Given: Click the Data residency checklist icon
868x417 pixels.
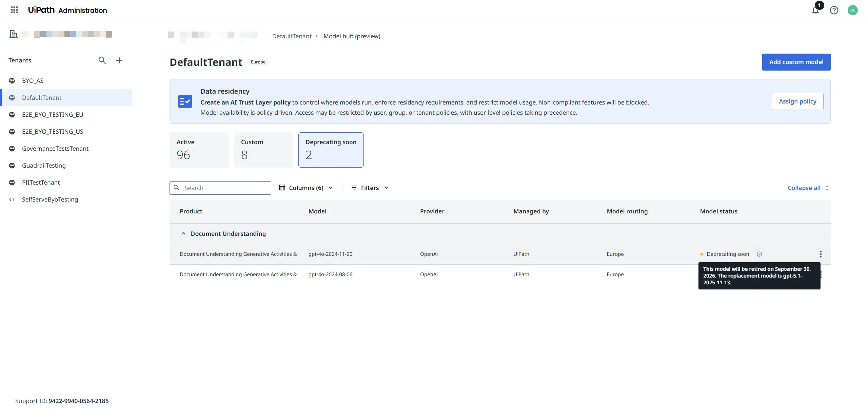Looking at the screenshot, I should (x=185, y=101).
